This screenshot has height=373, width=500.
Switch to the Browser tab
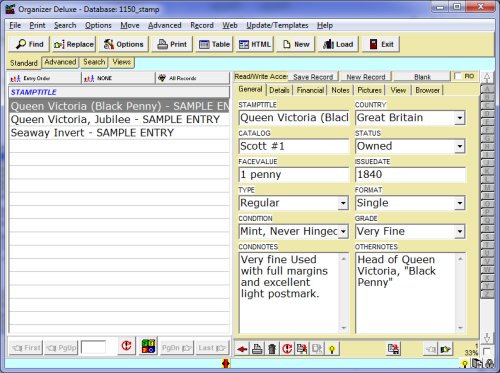[x=427, y=90]
